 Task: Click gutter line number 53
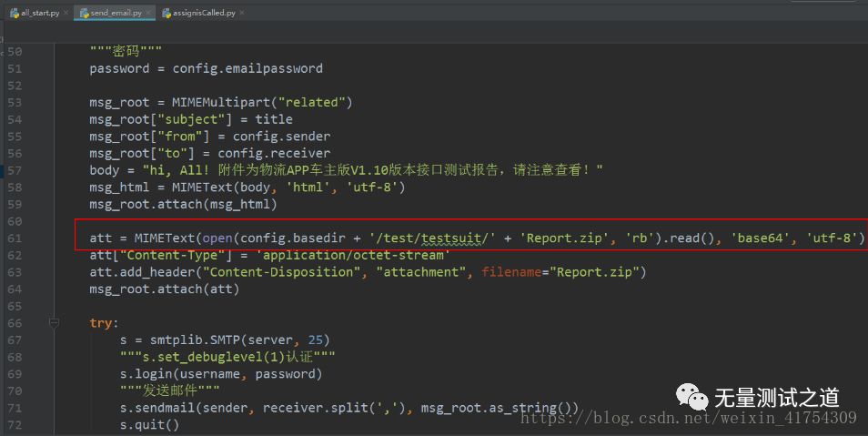15,103
